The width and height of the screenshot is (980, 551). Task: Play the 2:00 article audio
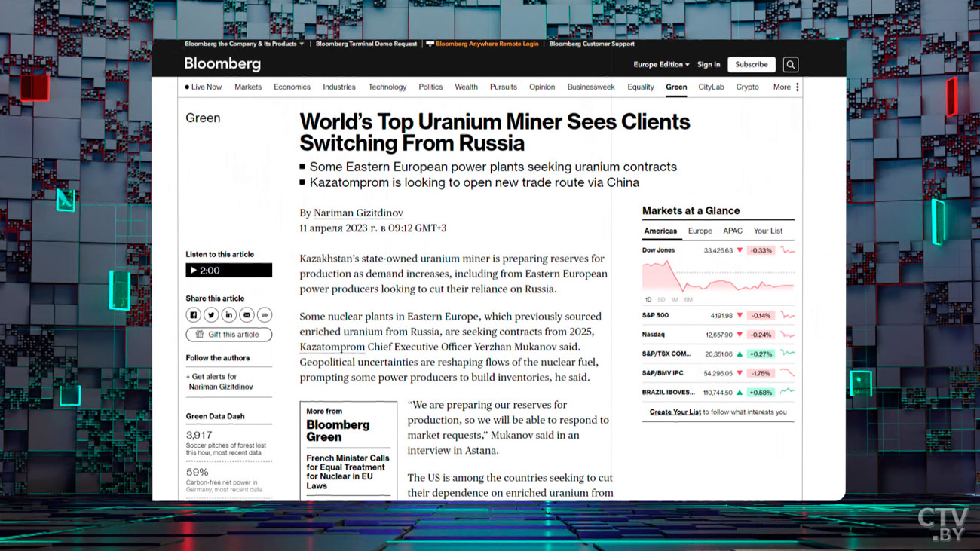pyautogui.click(x=229, y=271)
